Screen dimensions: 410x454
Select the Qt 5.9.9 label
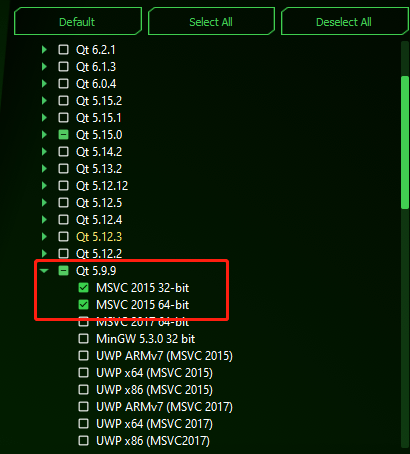pos(96,271)
